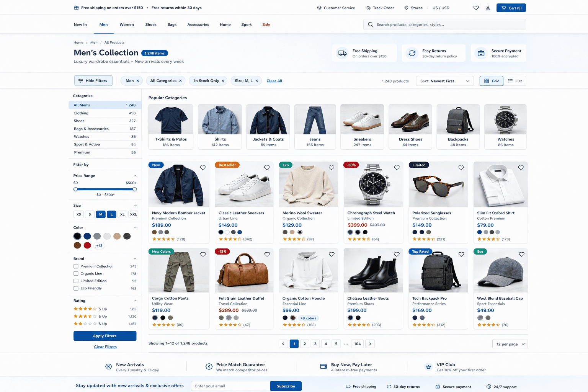Click the search magnifier icon
The width and height of the screenshot is (588, 392).
tap(370, 24)
